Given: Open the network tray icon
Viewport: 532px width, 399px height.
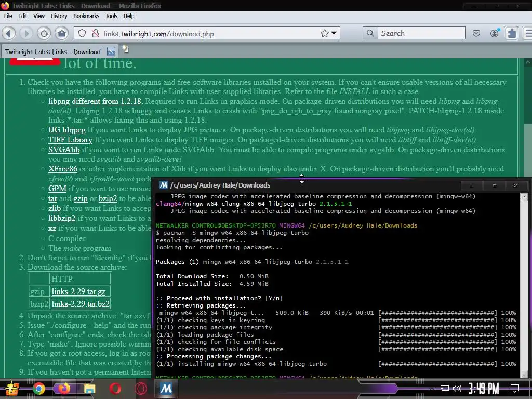Looking at the screenshot, I should point(445,389).
